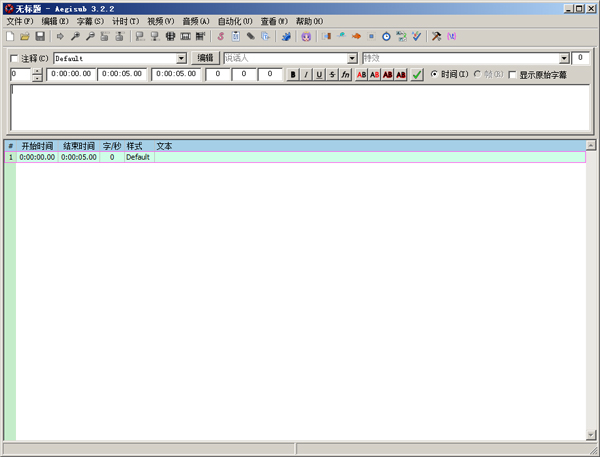The image size is (600, 457).
Task: Click the 开始时间 column header
Action: pos(37,146)
